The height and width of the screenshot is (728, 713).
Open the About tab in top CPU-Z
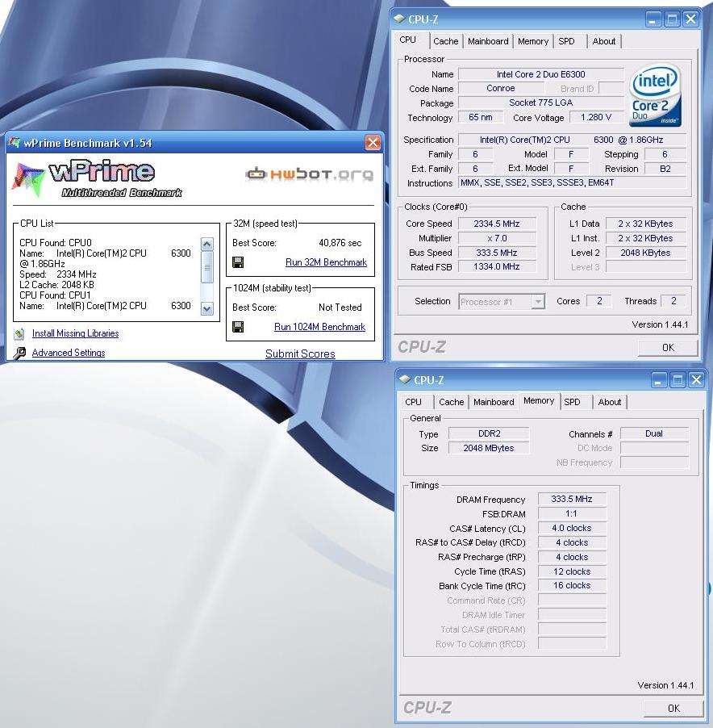coord(604,41)
